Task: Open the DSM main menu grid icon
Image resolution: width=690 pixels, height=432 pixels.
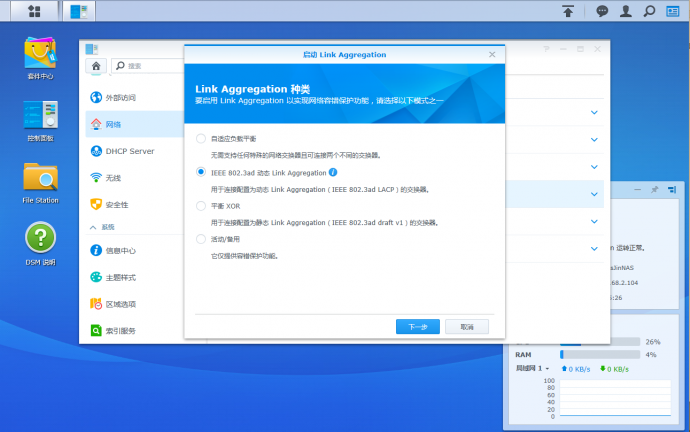Action: 34,11
